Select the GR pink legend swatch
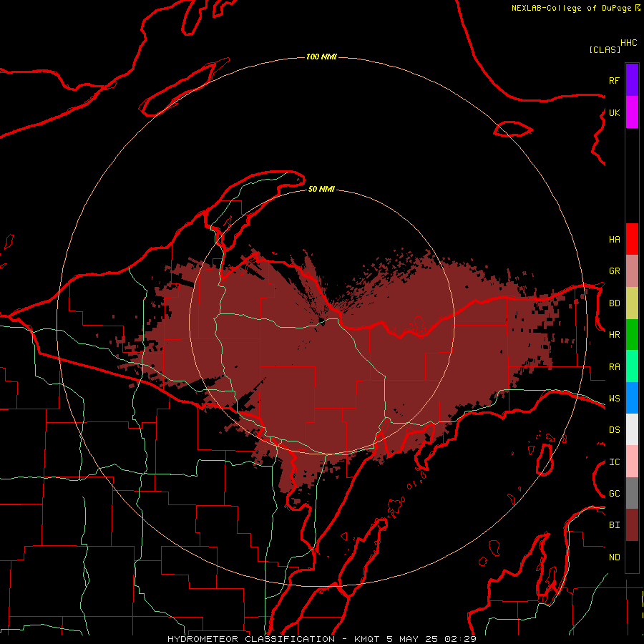This screenshot has height=644, width=644. [632, 271]
